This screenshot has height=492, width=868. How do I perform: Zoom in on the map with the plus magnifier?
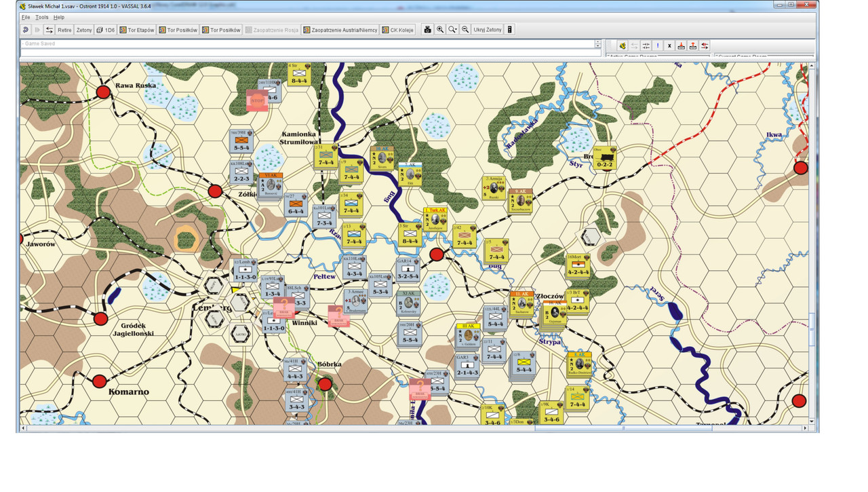point(440,30)
